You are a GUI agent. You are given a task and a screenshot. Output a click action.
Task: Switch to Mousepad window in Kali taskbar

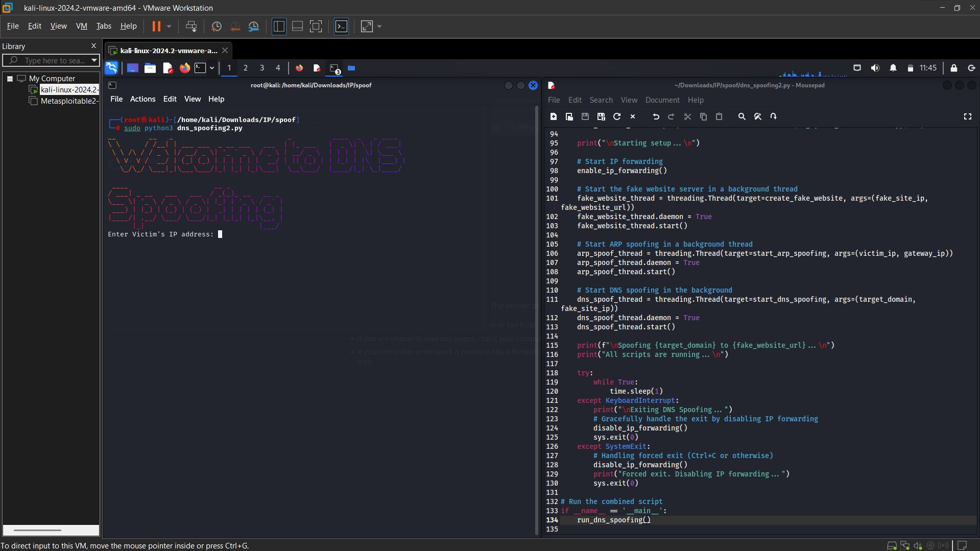(317, 68)
